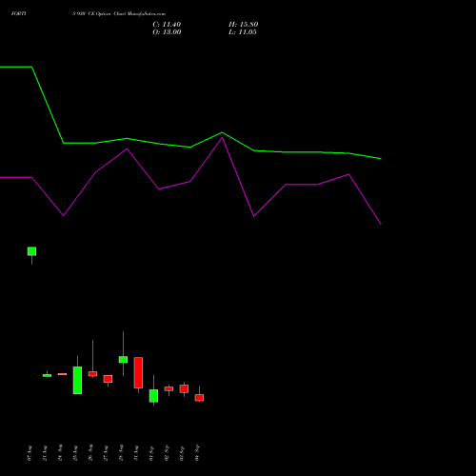Click the open value 'O: 13.00'
The height and width of the screenshot is (476, 476).
(x=167, y=32)
